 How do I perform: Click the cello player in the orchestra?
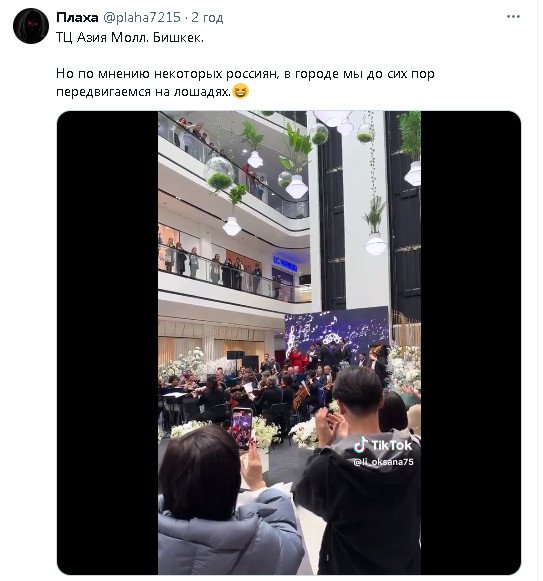click(301, 393)
